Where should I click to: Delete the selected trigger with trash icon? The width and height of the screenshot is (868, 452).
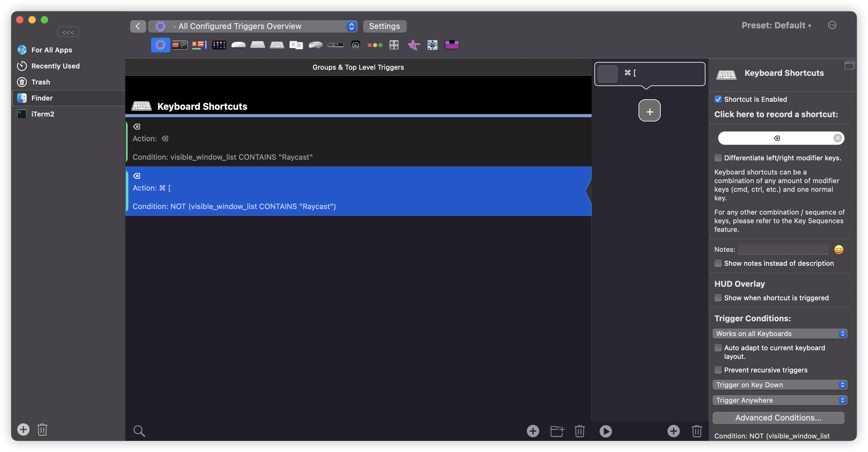pos(580,431)
